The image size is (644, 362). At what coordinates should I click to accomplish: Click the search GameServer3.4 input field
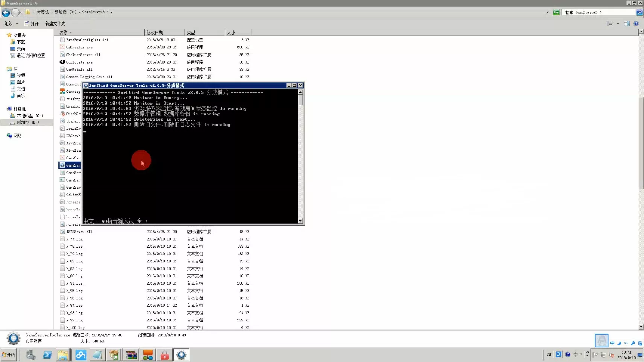tap(600, 12)
